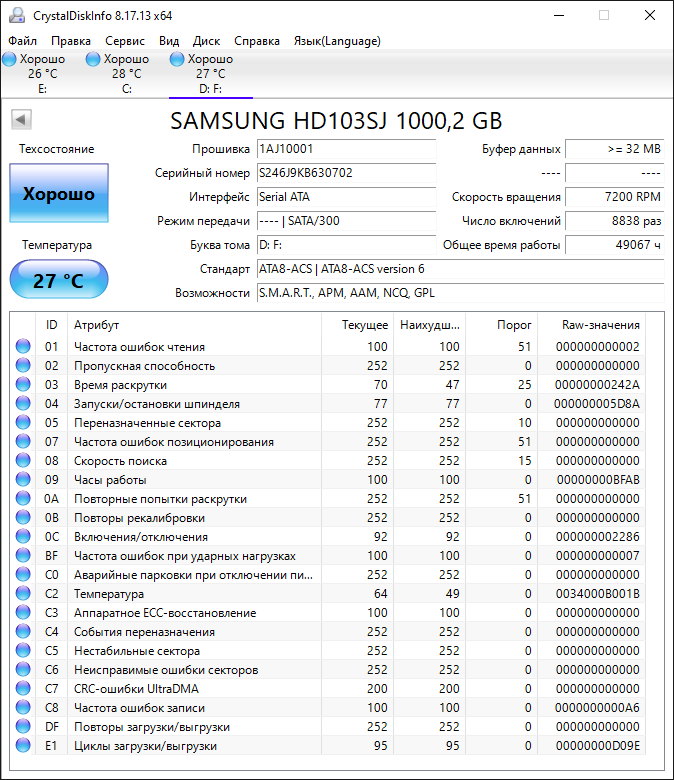
Task: Click the status orb of attribute 08
Action: point(23,460)
